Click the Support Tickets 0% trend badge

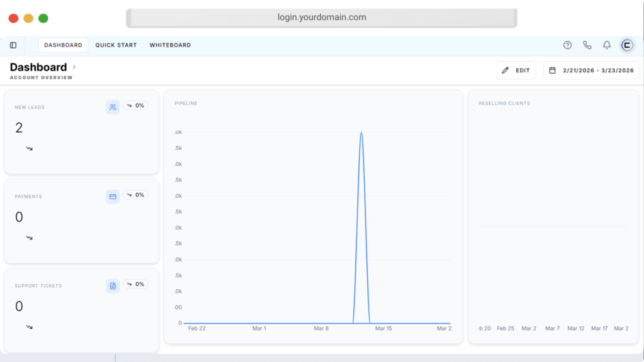135,284
